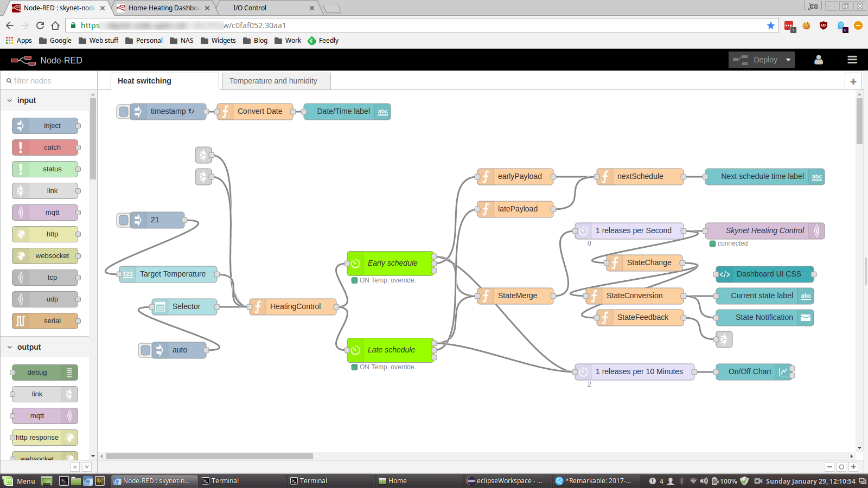Open the user account icon
Screen dimensions: 868x488
819,60
